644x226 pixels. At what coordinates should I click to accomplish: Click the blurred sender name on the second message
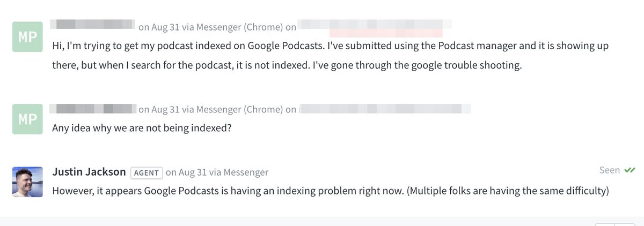click(92, 109)
